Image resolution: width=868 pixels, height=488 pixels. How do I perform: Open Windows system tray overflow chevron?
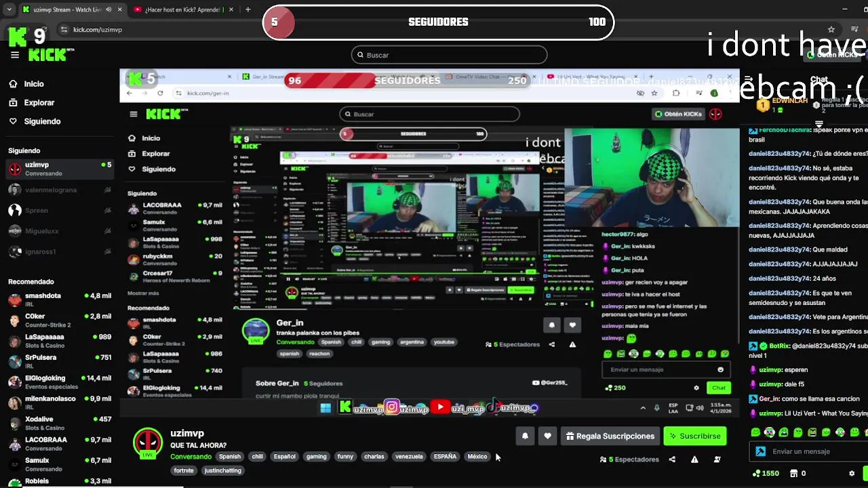pyautogui.click(x=643, y=408)
